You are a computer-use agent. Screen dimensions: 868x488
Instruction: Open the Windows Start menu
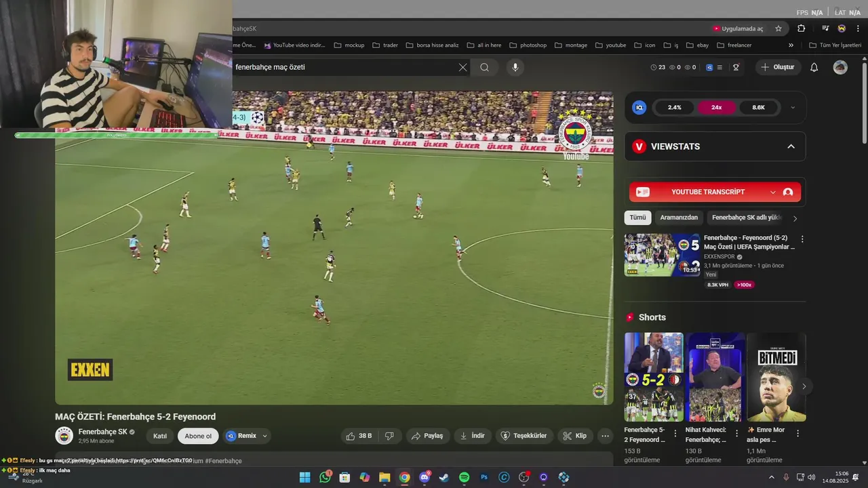tap(304, 477)
